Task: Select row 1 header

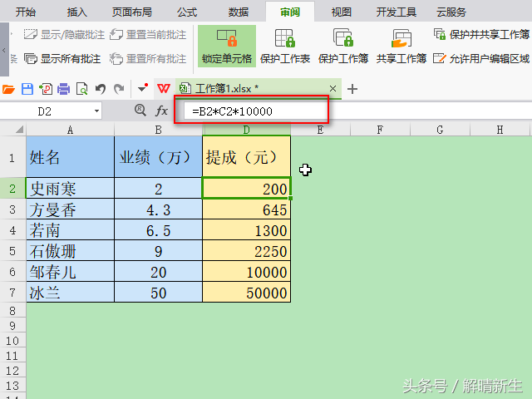Action: (x=12, y=157)
